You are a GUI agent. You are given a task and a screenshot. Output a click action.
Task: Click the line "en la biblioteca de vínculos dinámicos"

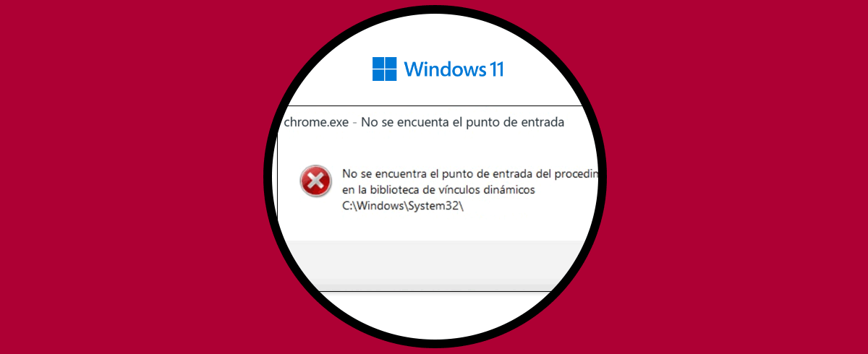[x=438, y=190]
